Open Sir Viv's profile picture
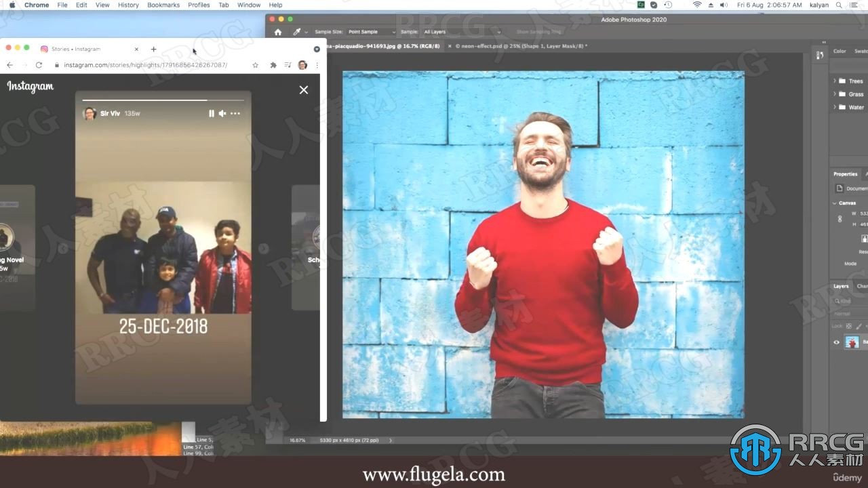This screenshot has height=488, width=868. tap(90, 113)
